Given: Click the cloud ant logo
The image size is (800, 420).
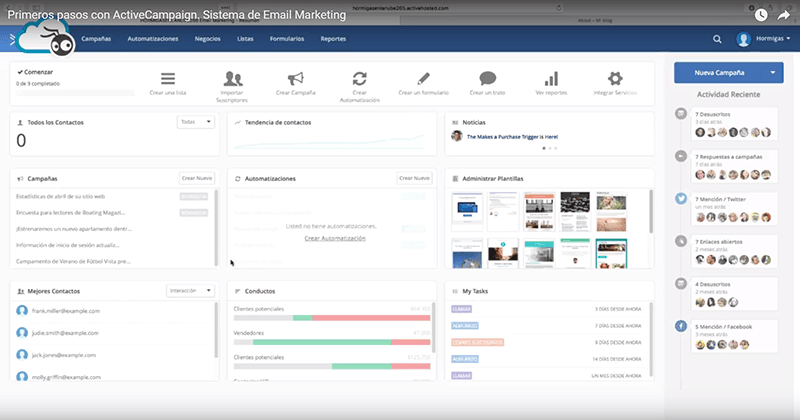Looking at the screenshot, I should (46, 38).
